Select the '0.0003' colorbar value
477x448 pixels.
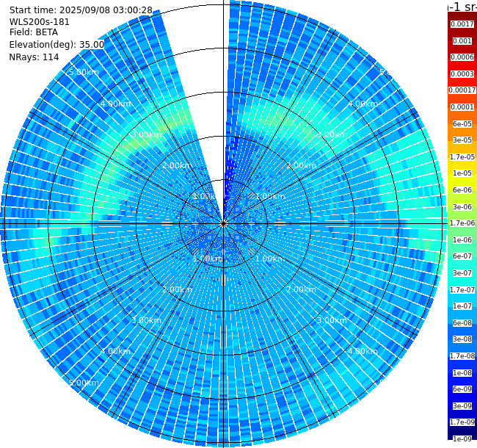coord(462,74)
